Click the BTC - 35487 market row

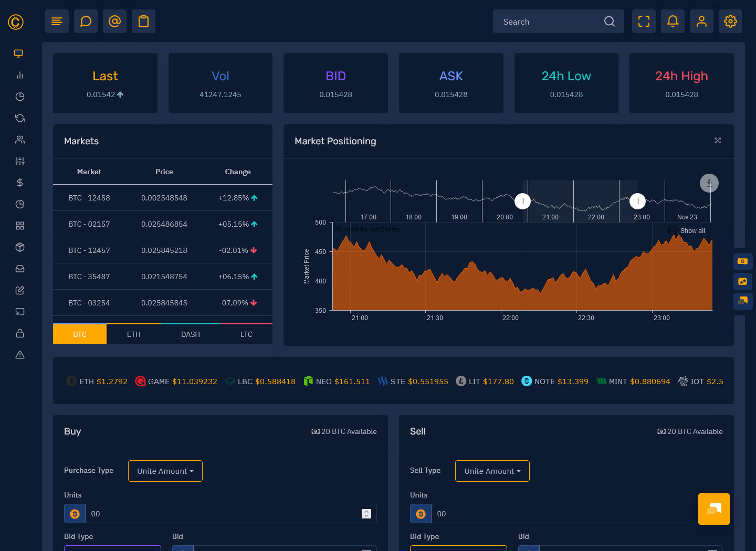163,277
